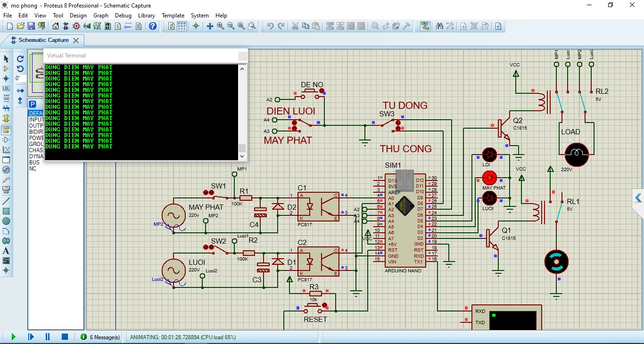
Task: Click the rotation angle input field
Action: point(20,78)
